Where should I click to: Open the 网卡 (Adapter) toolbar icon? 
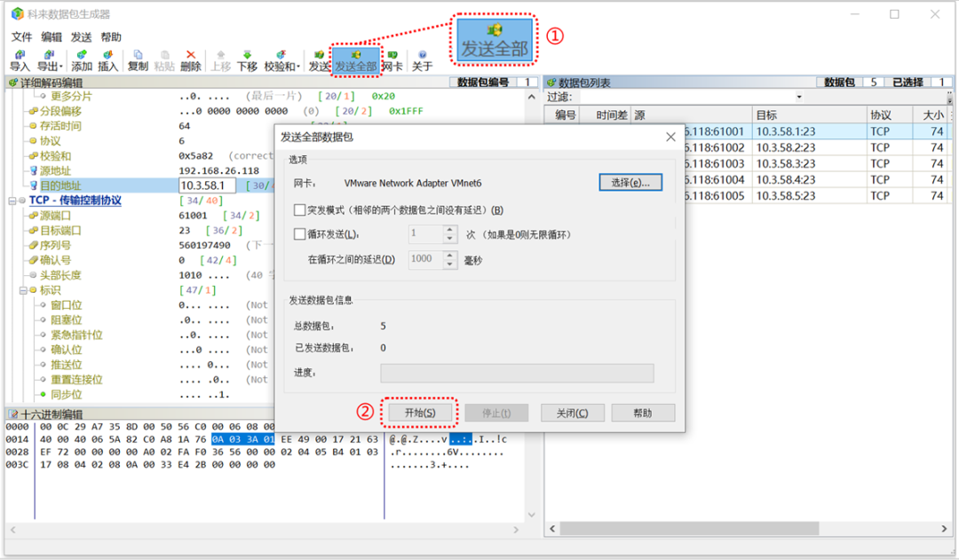(x=392, y=60)
